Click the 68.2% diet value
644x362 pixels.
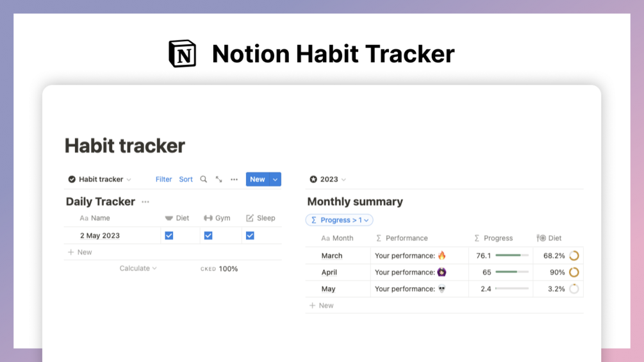pos(554,256)
